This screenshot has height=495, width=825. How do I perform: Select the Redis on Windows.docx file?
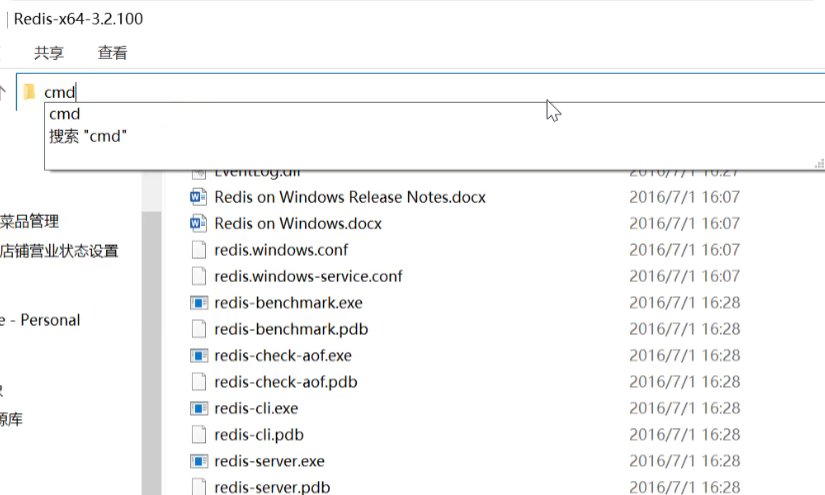tap(298, 224)
